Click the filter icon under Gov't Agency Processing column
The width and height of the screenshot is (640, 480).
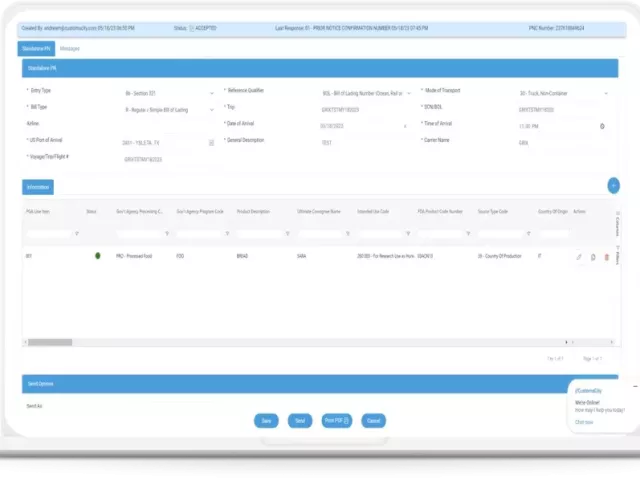coord(167,233)
